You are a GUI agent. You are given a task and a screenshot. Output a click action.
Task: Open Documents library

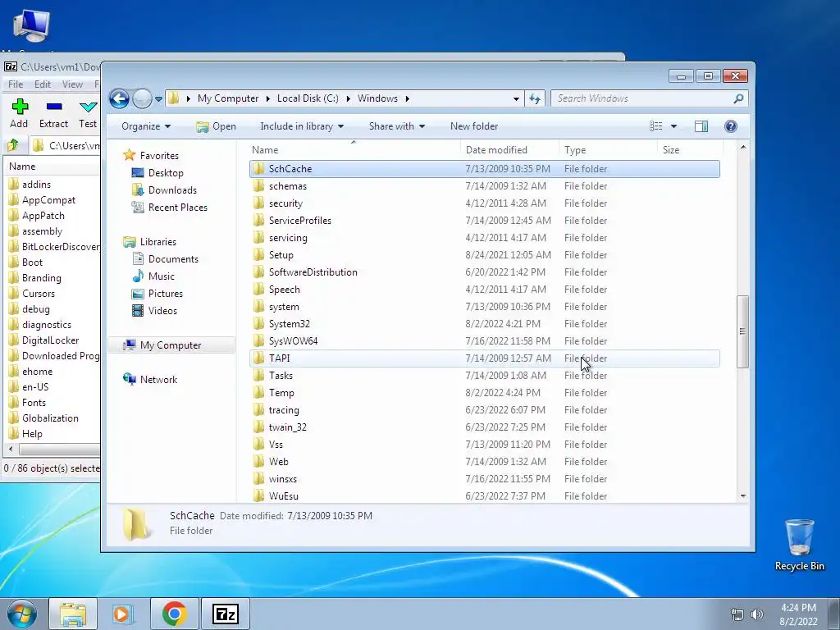166,259
